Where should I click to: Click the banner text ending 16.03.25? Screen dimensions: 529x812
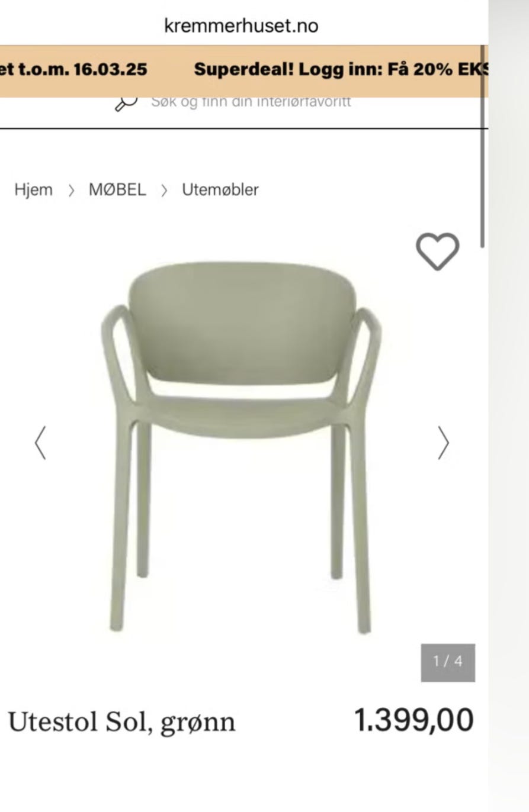pos(73,69)
